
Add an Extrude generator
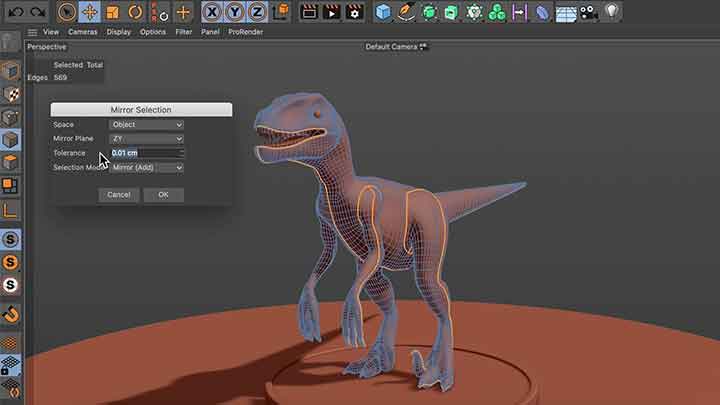[x=451, y=12]
